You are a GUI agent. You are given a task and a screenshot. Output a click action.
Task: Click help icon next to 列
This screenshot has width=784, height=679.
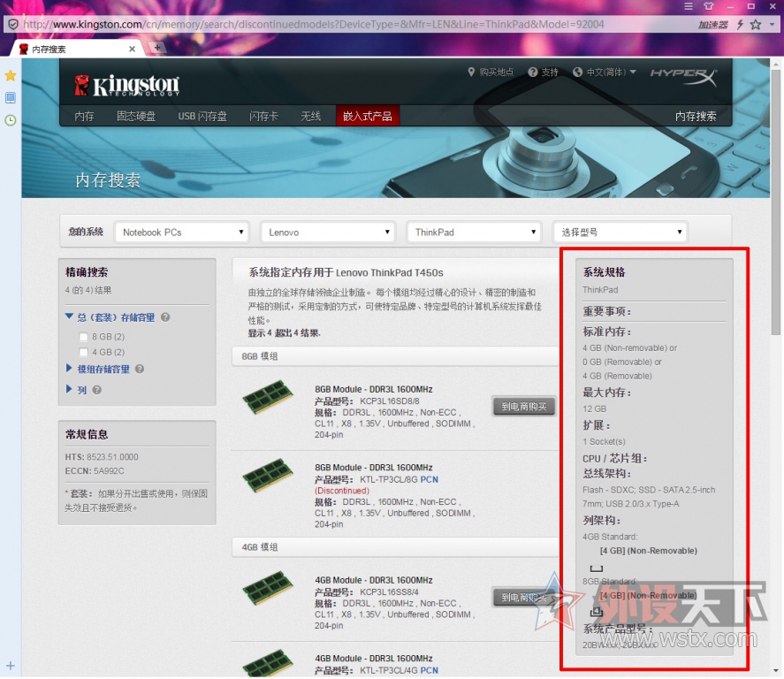pyautogui.click(x=97, y=390)
